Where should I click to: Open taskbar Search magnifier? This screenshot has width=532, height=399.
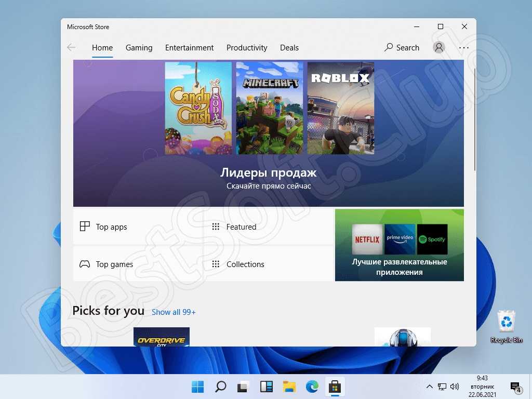220,387
